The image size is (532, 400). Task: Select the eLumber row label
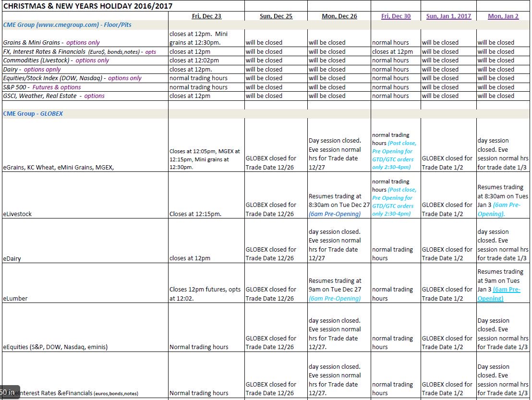tap(15, 299)
